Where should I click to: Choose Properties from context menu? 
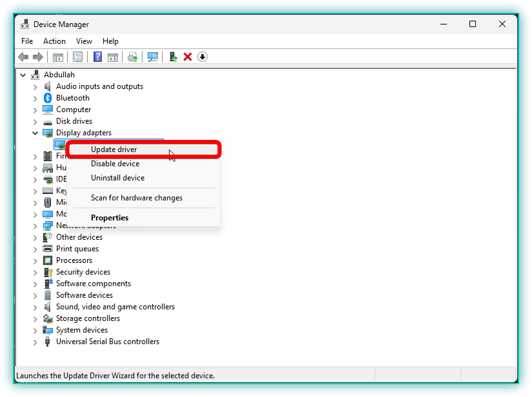[144, 218]
